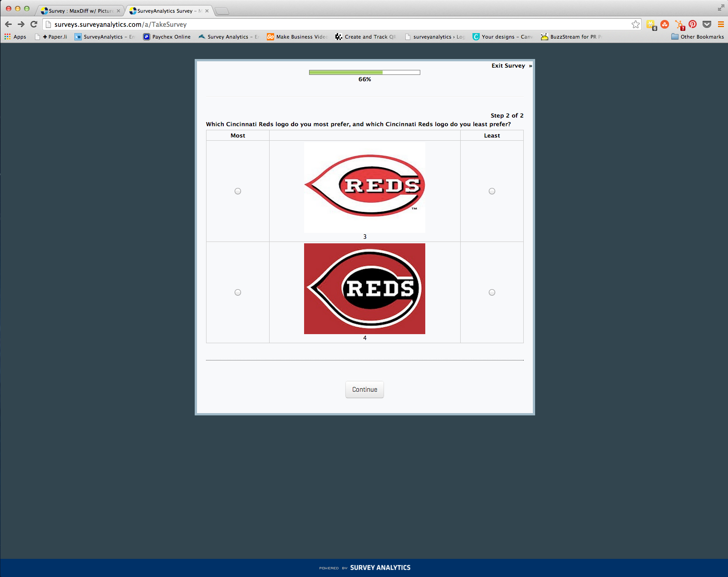Open the yellow star extension icon
This screenshot has height=577, width=728.
(x=651, y=25)
